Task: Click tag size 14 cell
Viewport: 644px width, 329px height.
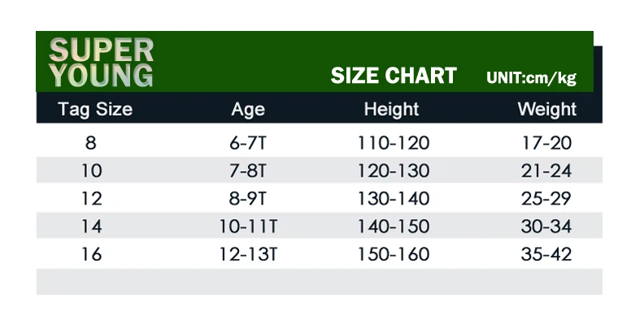Action: [91, 226]
